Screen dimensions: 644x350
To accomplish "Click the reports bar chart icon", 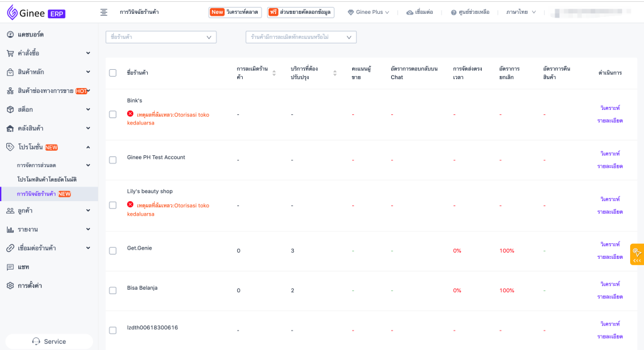I will [10, 229].
